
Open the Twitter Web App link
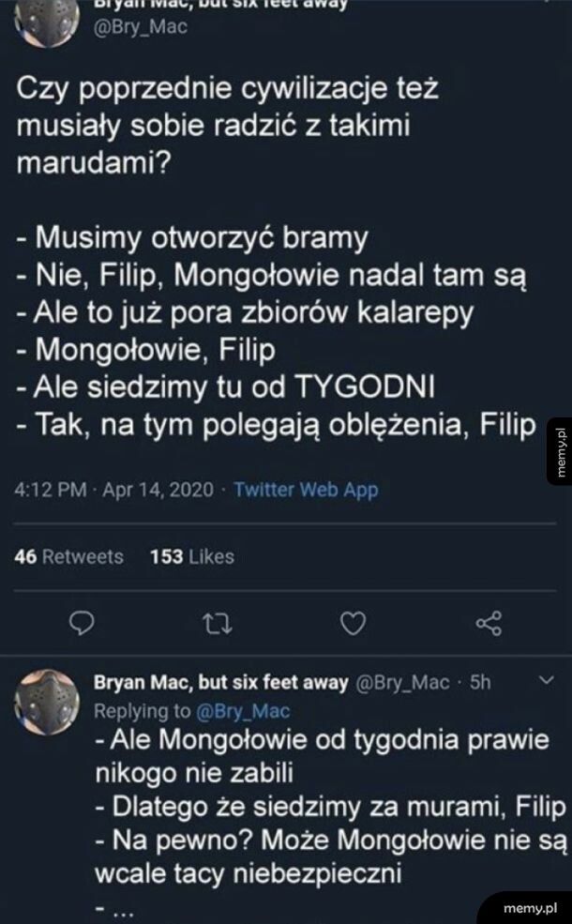pos(305,490)
